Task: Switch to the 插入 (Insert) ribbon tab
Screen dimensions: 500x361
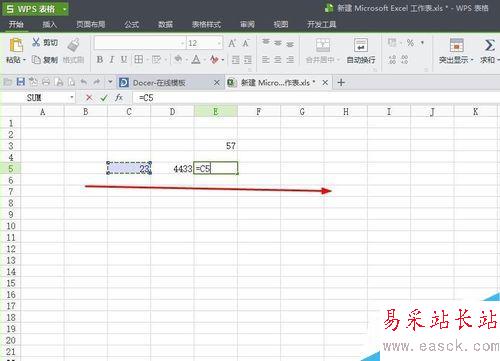Action: (50, 24)
